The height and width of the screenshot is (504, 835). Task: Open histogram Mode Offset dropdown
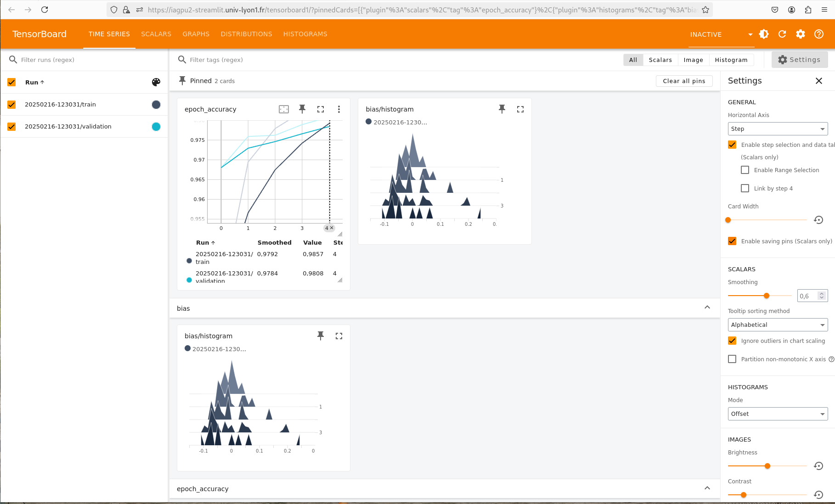point(778,414)
